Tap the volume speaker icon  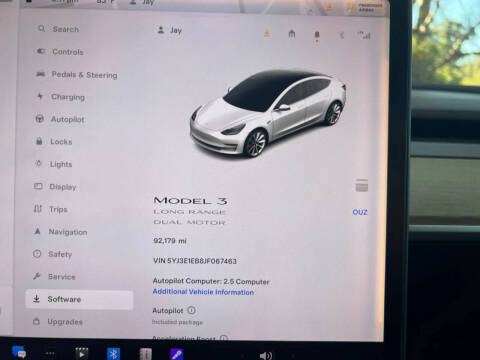[x=265, y=356]
